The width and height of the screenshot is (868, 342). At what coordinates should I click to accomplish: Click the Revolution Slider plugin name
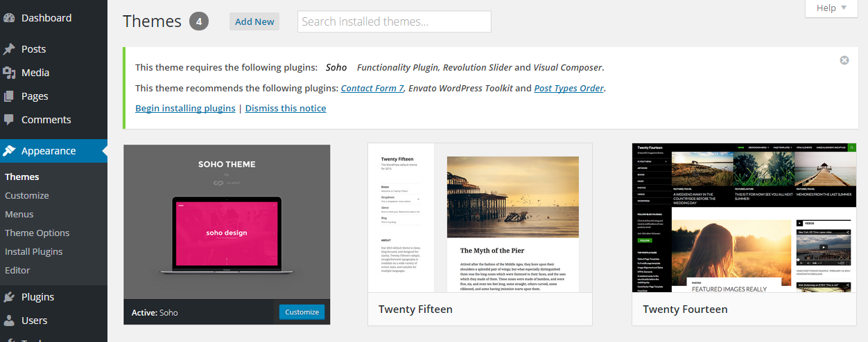click(x=478, y=68)
